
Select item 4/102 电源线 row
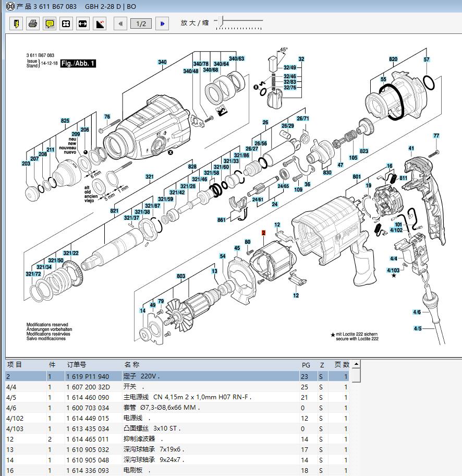pos(177,418)
